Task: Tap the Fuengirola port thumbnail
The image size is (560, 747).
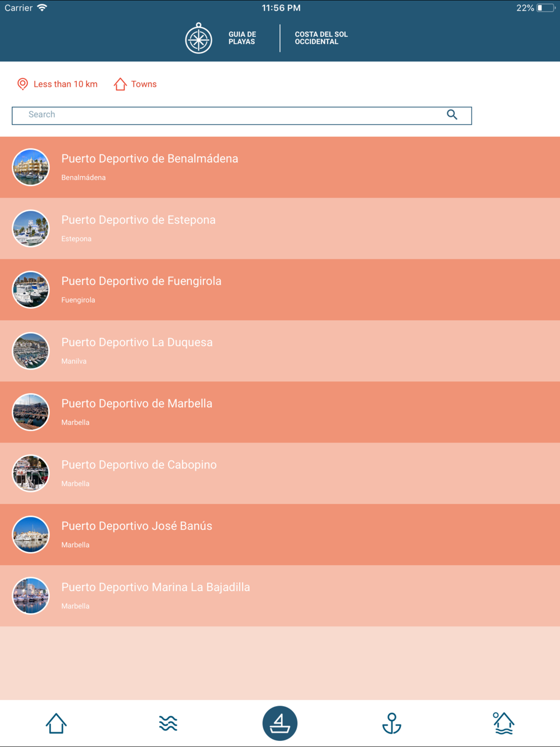Action: pyautogui.click(x=31, y=290)
